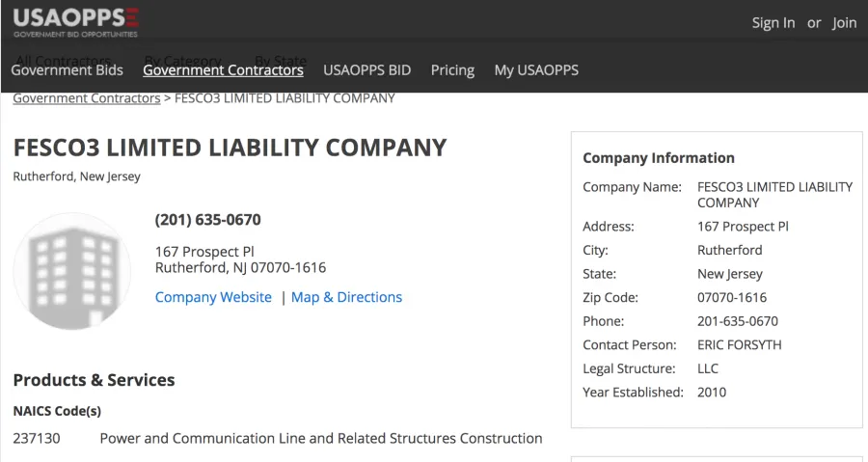Click Sign In link

pos(773,23)
